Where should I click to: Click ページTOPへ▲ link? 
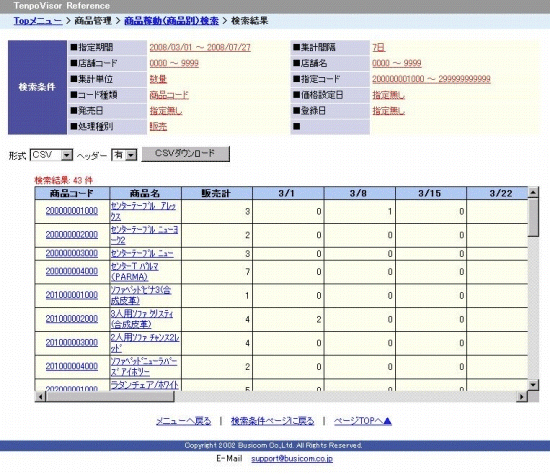point(363,421)
